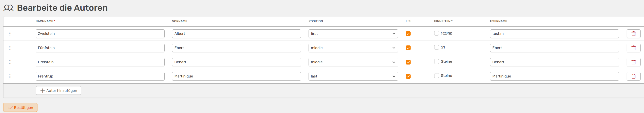Select the drag handle next to Dreistein

tap(10, 62)
